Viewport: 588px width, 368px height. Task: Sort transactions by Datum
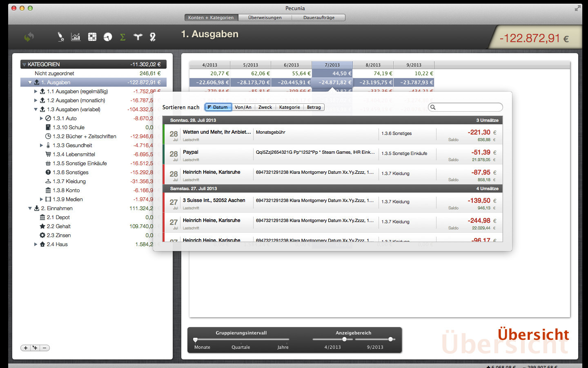coord(218,107)
